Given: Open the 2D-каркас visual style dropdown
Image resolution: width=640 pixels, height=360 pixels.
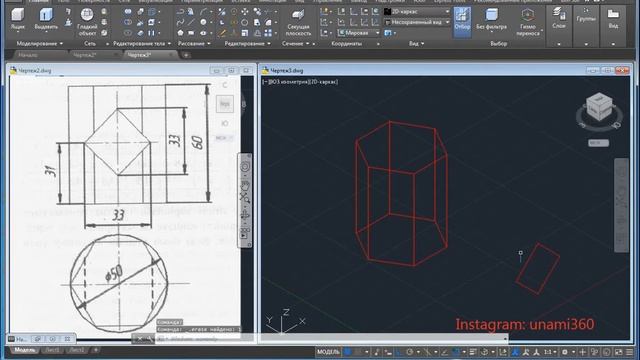Looking at the screenshot, I should click(417, 12).
